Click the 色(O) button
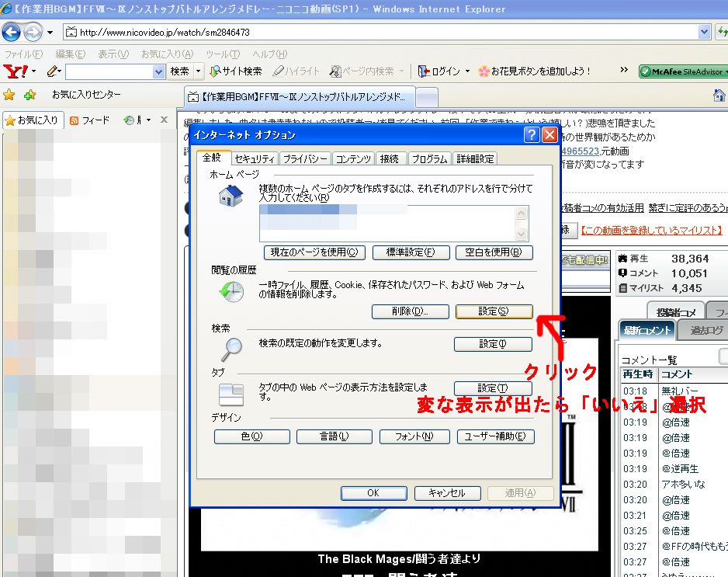This screenshot has height=577, width=728. point(252,436)
